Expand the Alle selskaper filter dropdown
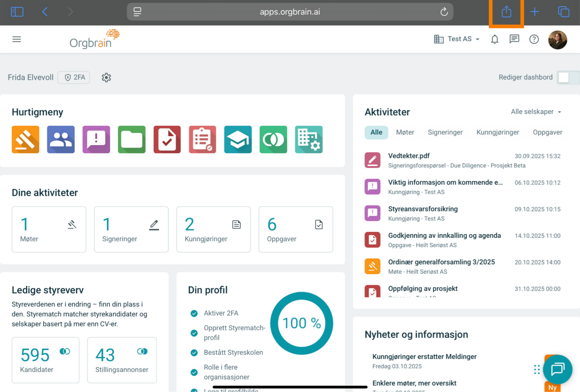The height and width of the screenshot is (392, 580). (x=536, y=112)
